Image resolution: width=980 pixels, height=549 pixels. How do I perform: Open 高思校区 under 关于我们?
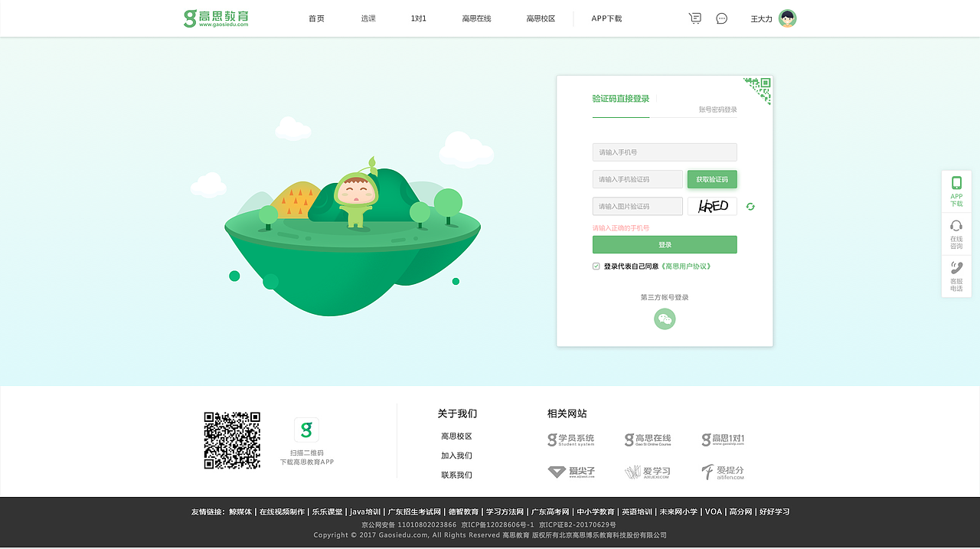[x=456, y=436]
